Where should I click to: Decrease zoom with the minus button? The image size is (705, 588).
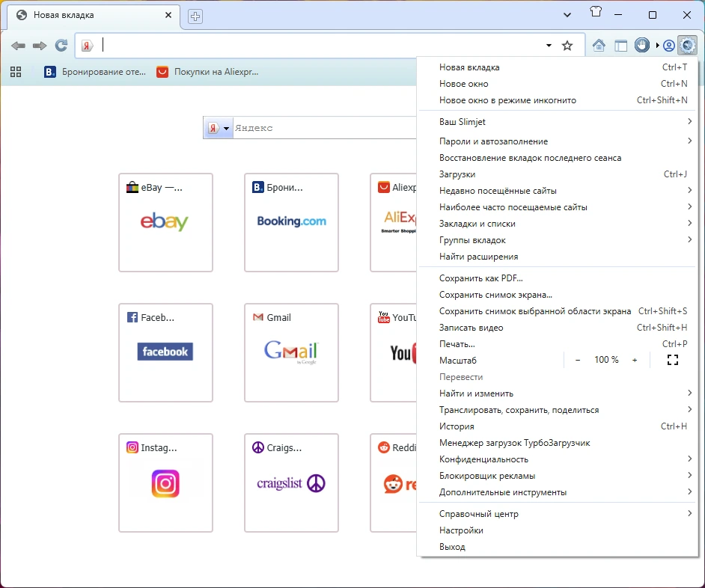point(578,360)
